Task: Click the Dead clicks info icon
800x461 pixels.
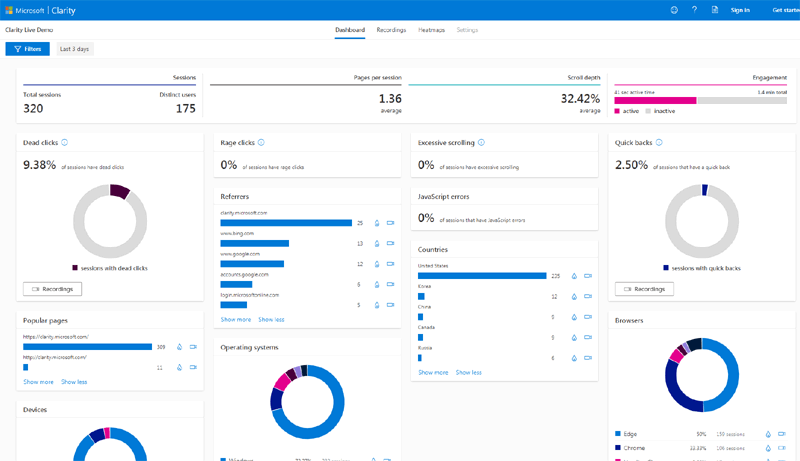Action: [x=65, y=143]
